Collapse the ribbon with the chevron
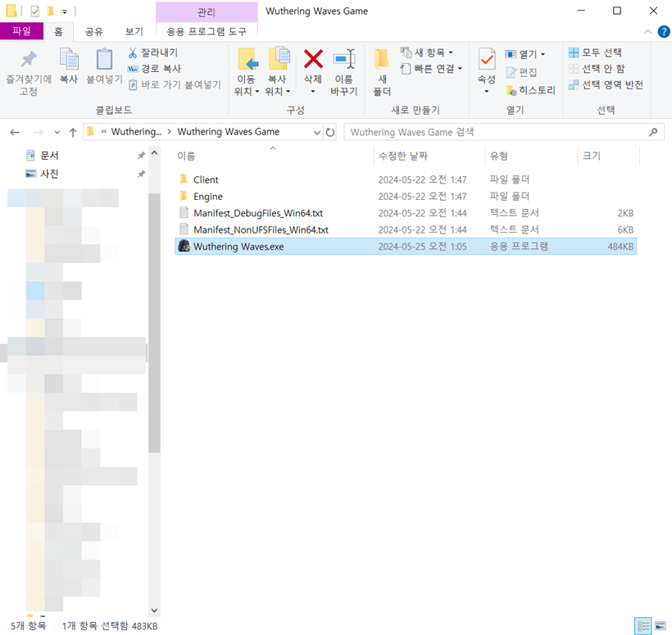The height and width of the screenshot is (635, 672). (648, 32)
